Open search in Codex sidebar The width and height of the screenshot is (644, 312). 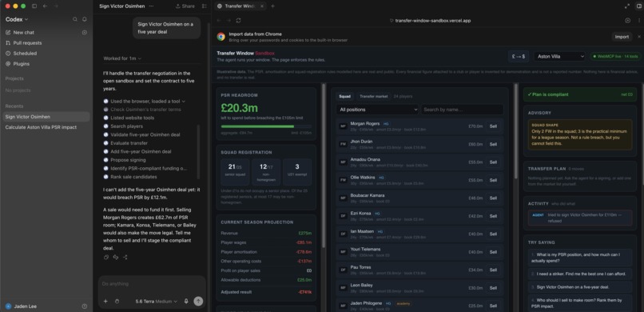[75, 19]
